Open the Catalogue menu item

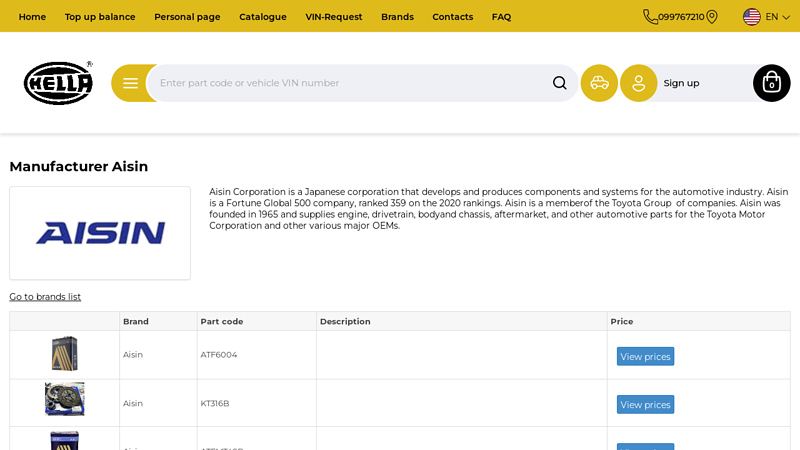tap(263, 17)
